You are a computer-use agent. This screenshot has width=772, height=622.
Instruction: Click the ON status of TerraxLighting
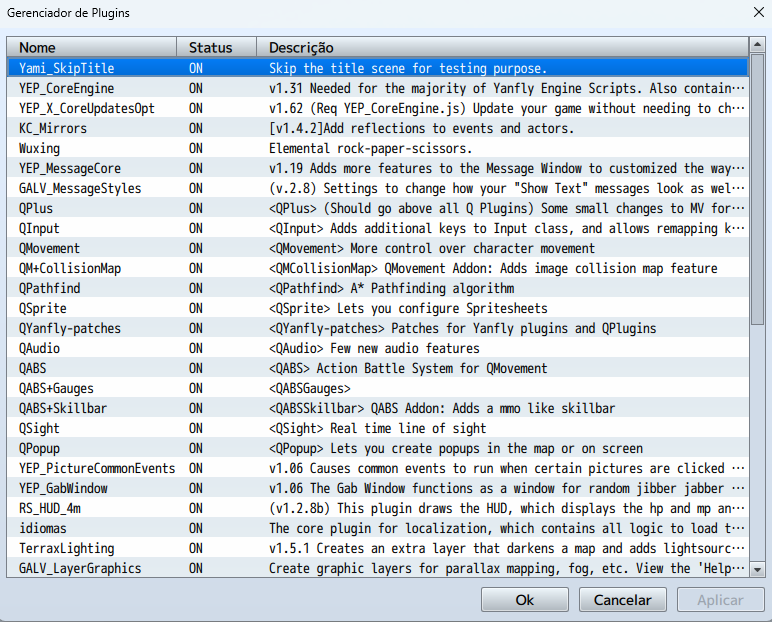click(196, 549)
